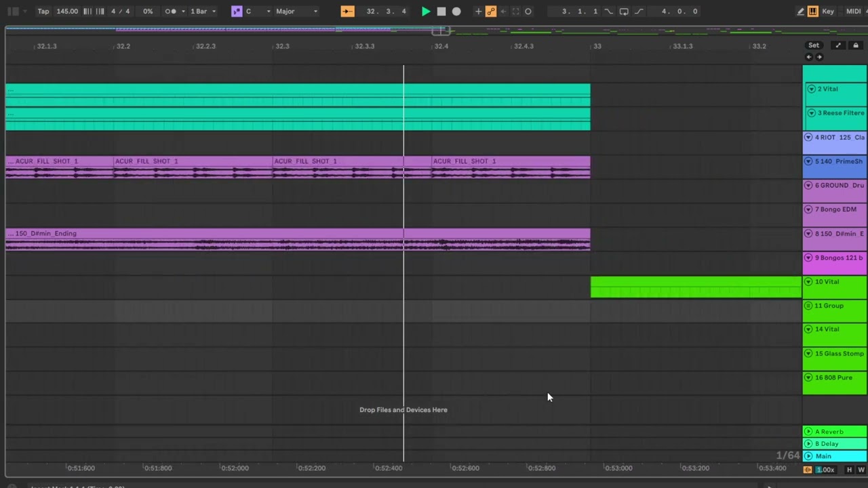Toggle the orange Follow playback button
Viewport: 868px width, 488px height.
click(347, 12)
